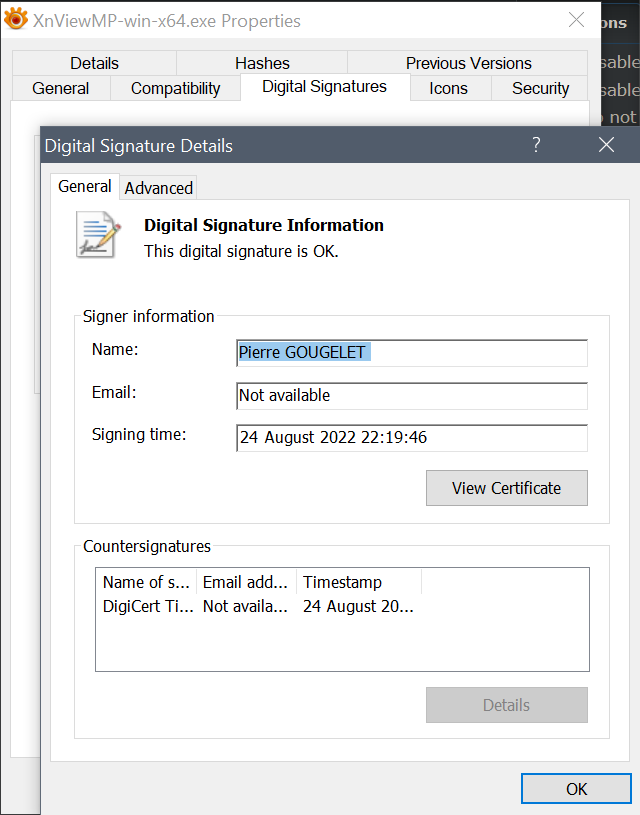Close the Digital Signature Details dialog
640x815 pixels.
(x=606, y=145)
